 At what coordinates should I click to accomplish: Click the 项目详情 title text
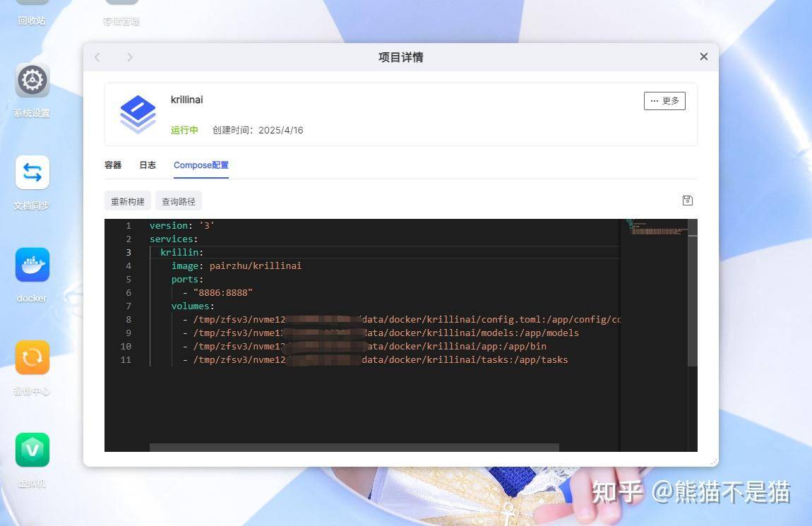[x=401, y=57]
